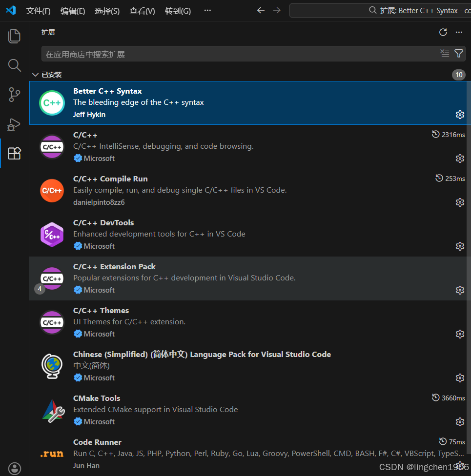Click the 253ms activation time

450,178
